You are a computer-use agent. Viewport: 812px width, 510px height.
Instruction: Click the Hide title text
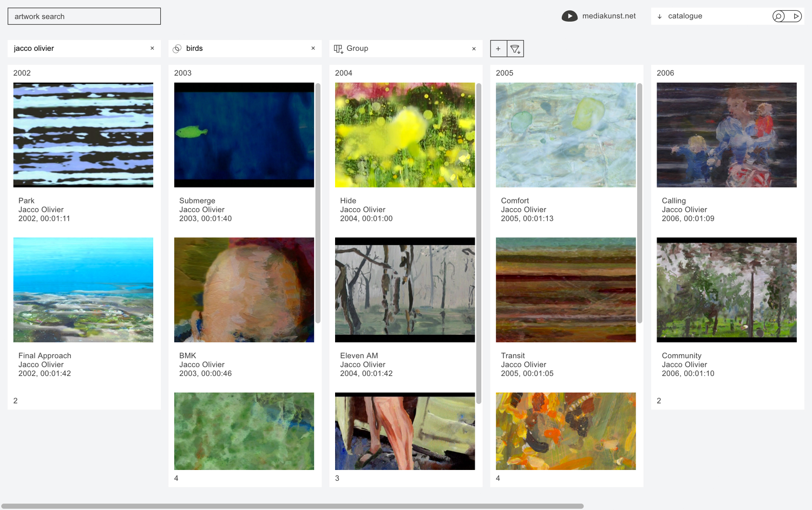click(x=348, y=201)
